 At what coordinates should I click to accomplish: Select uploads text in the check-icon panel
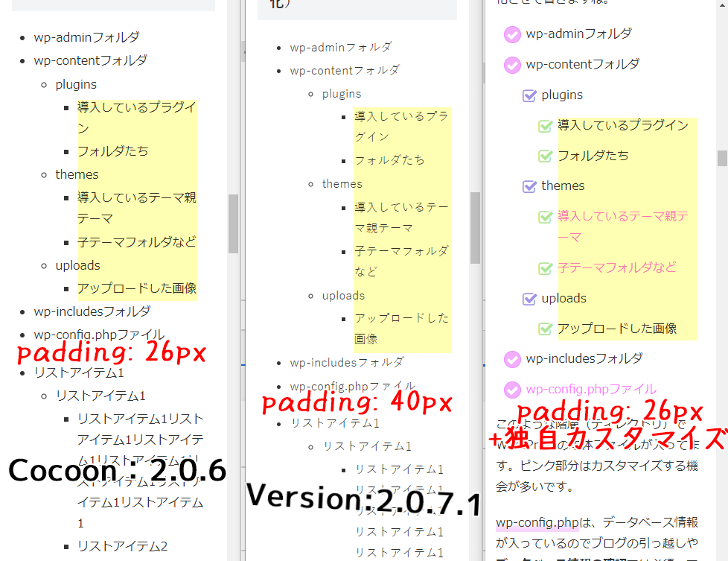pyautogui.click(x=564, y=298)
